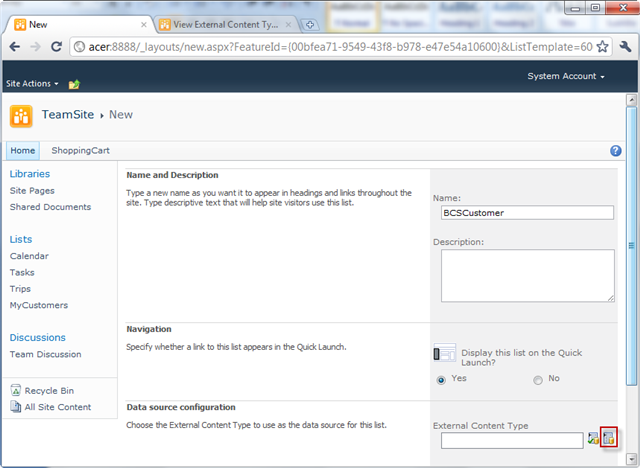The width and height of the screenshot is (640, 468).
Task: Switch to 'View External Content Ty...' tab
Action: click(x=225, y=25)
